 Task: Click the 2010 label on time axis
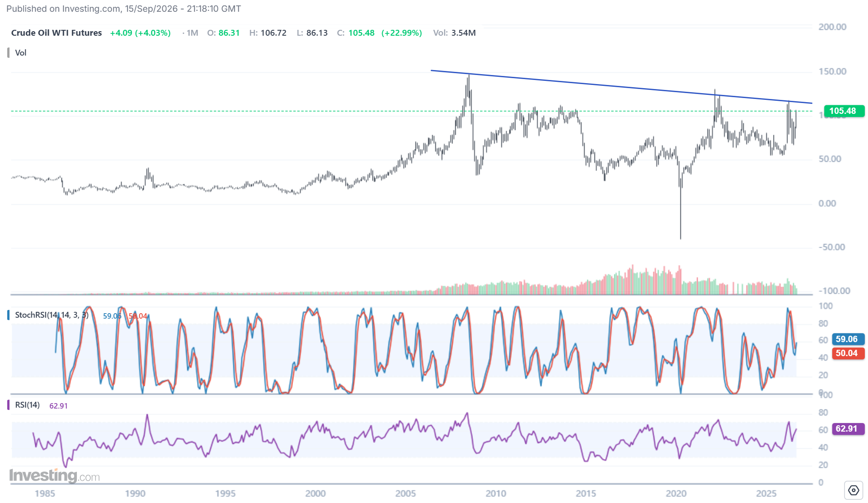(x=495, y=494)
